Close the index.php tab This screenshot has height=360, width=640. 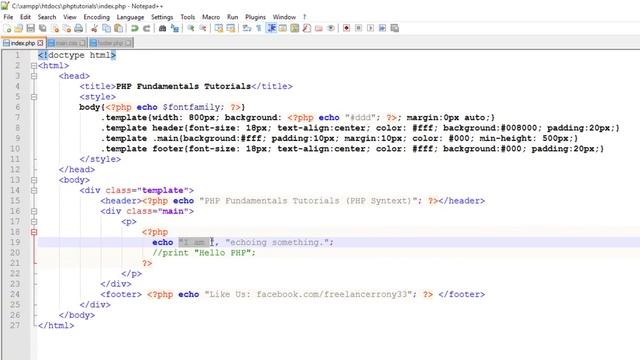(x=40, y=43)
